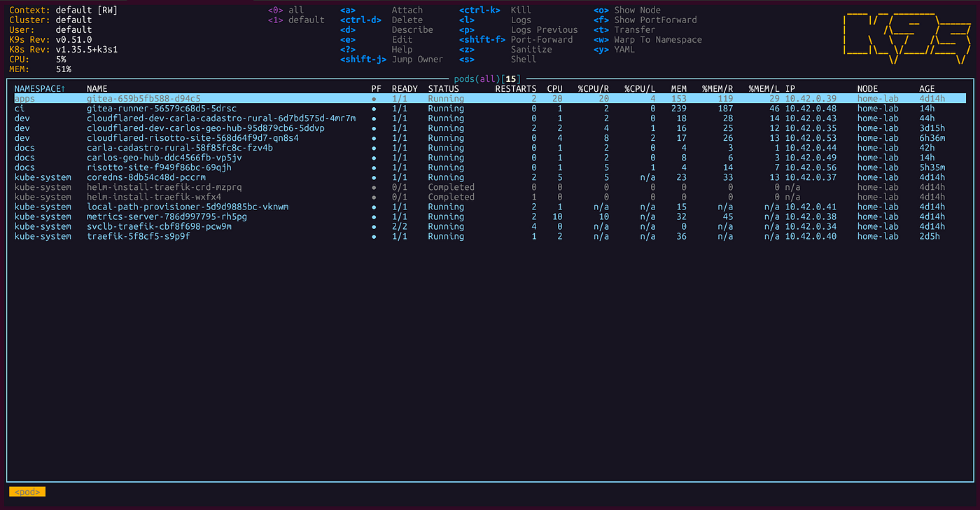Select pod helm-install-traefik-wxfx4
980x510 pixels.
pos(490,197)
